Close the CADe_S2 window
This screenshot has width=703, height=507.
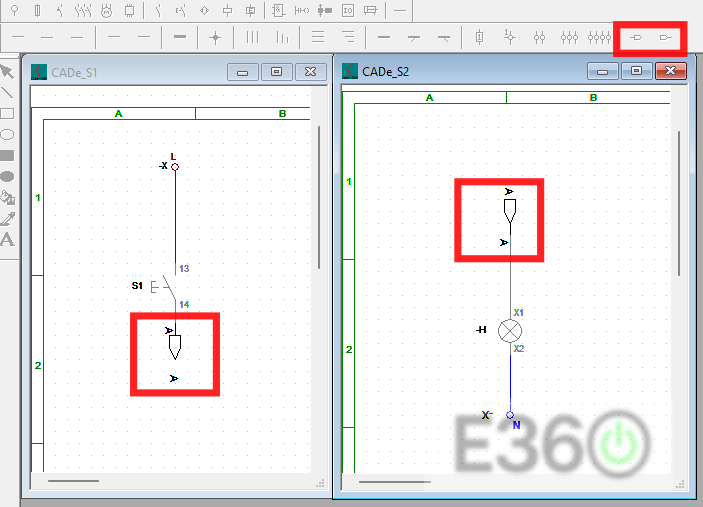point(671,71)
